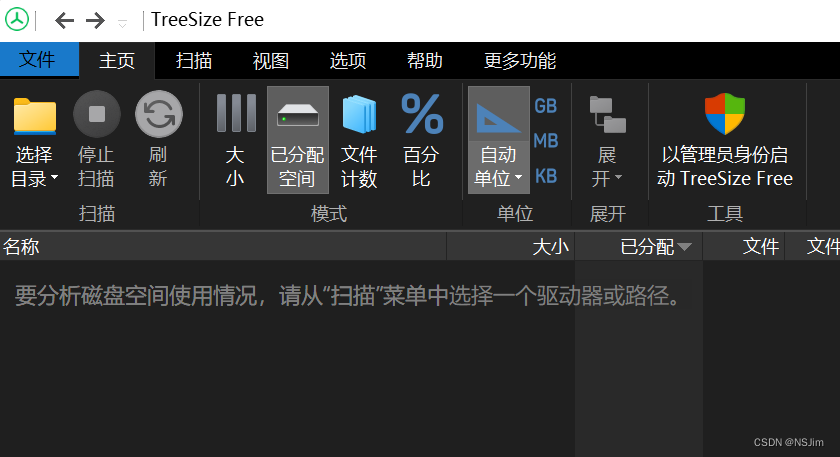Click the 展开 folder tree icon
The image size is (840, 457).
[x=608, y=114]
